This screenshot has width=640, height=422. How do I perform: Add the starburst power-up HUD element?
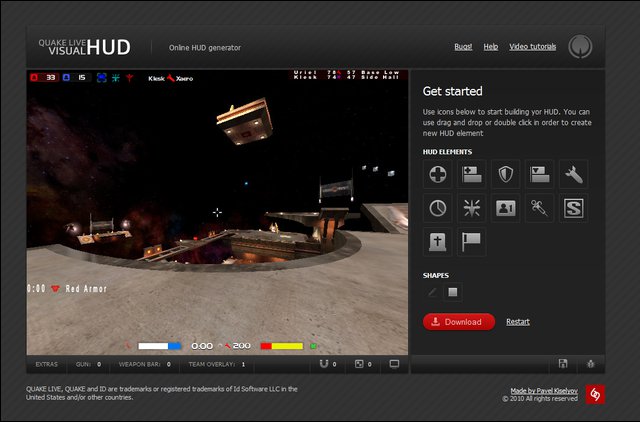[x=472, y=208]
